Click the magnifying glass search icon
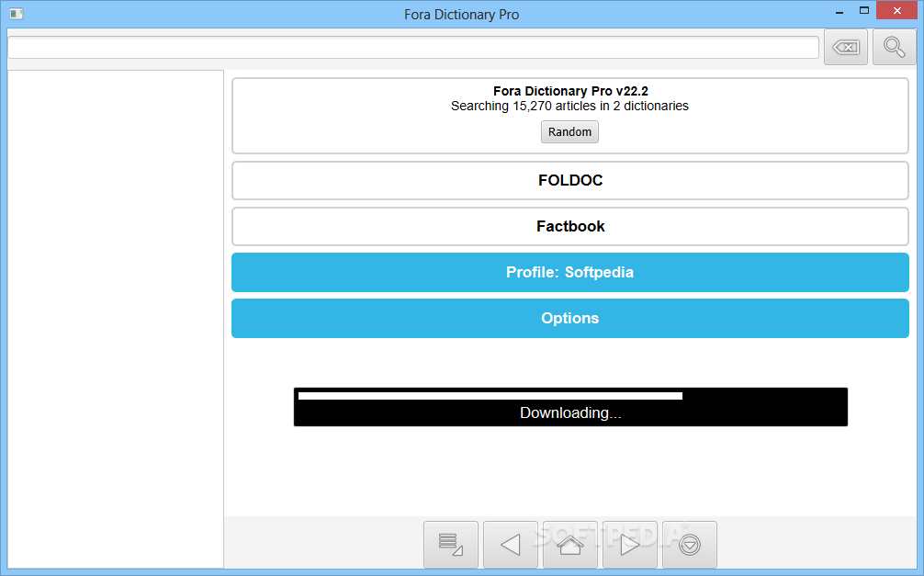 tap(894, 47)
